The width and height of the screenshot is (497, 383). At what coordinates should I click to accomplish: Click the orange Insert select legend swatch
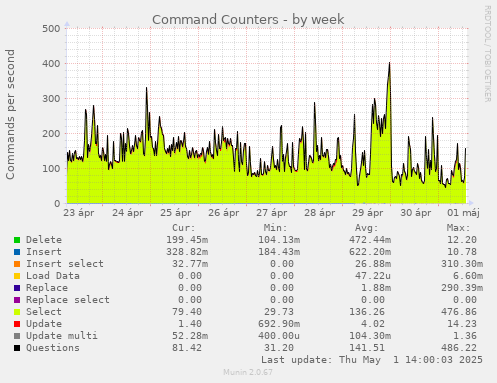[x=17, y=264]
